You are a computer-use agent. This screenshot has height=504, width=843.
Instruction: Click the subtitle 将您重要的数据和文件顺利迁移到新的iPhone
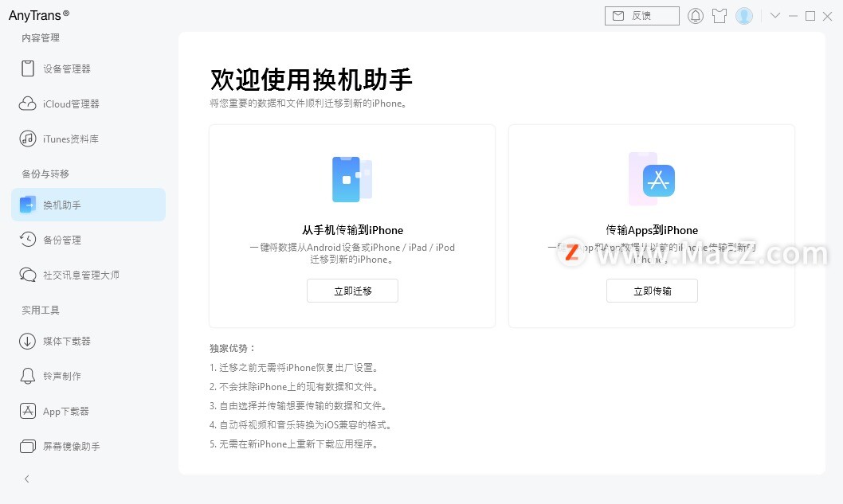tap(308, 104)
